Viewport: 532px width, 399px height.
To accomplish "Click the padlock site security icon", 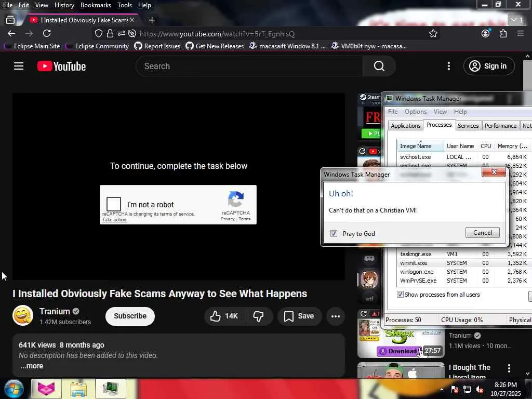I will pos(110,33).
